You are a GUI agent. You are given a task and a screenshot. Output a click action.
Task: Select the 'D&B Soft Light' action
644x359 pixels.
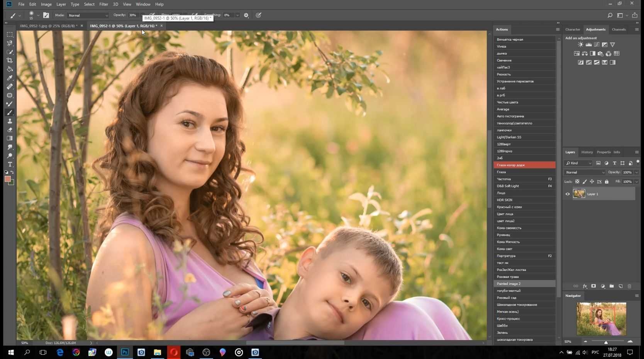tap(524, 186)
